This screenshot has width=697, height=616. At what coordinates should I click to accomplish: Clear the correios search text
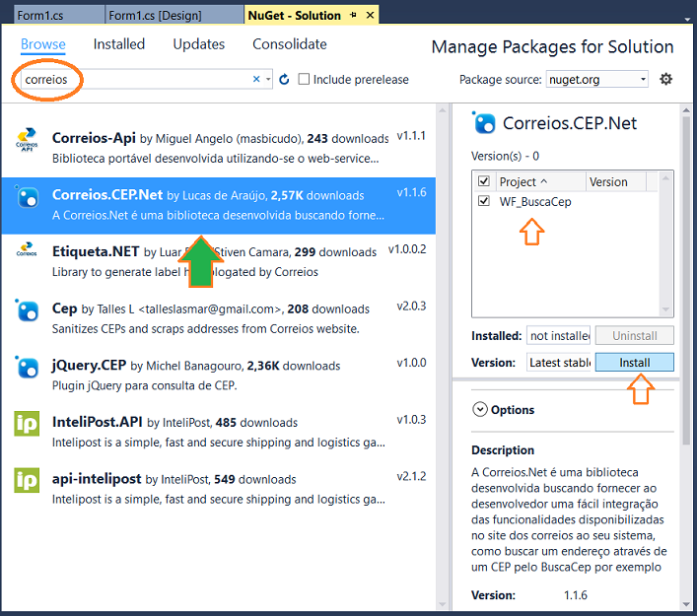pos(256,79)
